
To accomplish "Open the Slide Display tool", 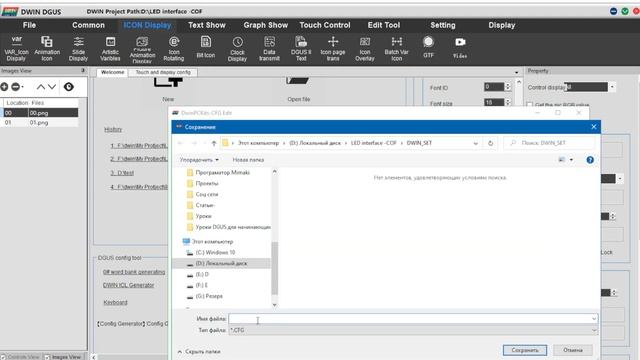I will [78, 48].
